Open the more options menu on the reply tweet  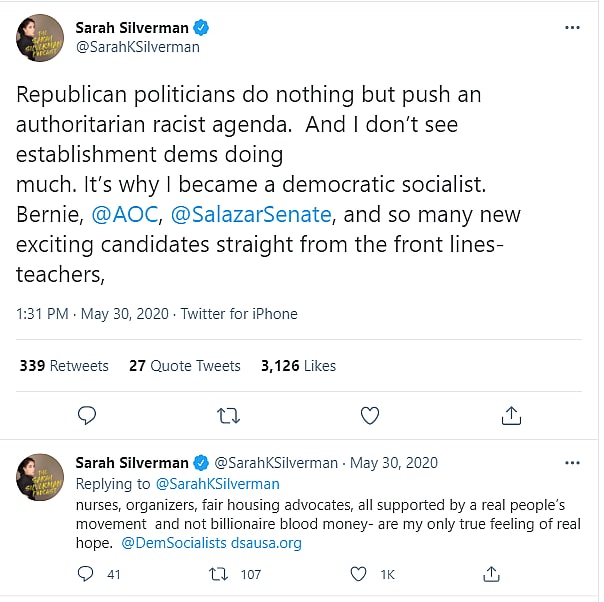(571, 463)
